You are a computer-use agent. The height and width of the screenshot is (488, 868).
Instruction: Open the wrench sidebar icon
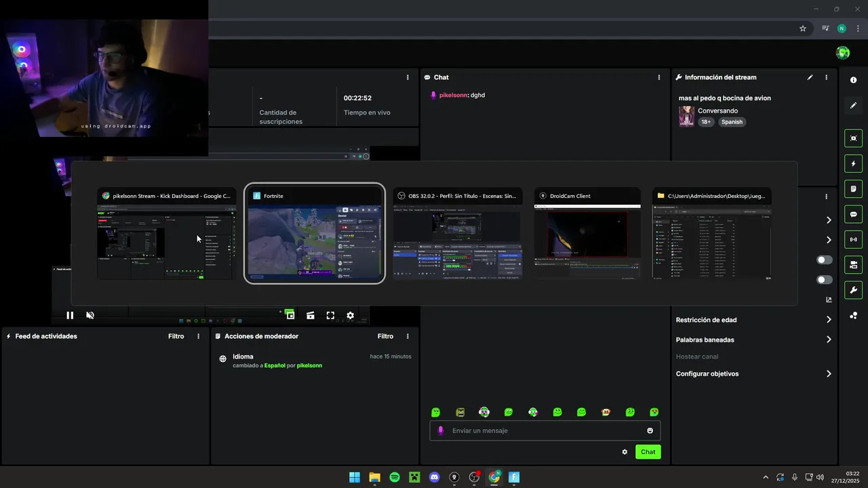[853, 290]
